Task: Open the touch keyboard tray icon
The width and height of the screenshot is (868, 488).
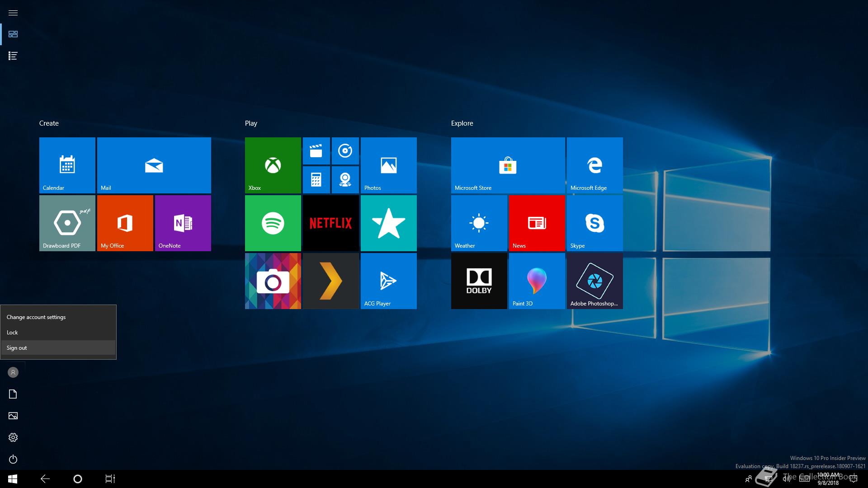Action: pos(804,479)
